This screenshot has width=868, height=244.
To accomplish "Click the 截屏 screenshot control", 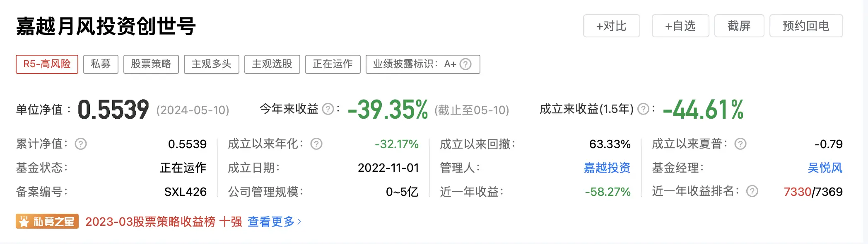I will (739, 26).
